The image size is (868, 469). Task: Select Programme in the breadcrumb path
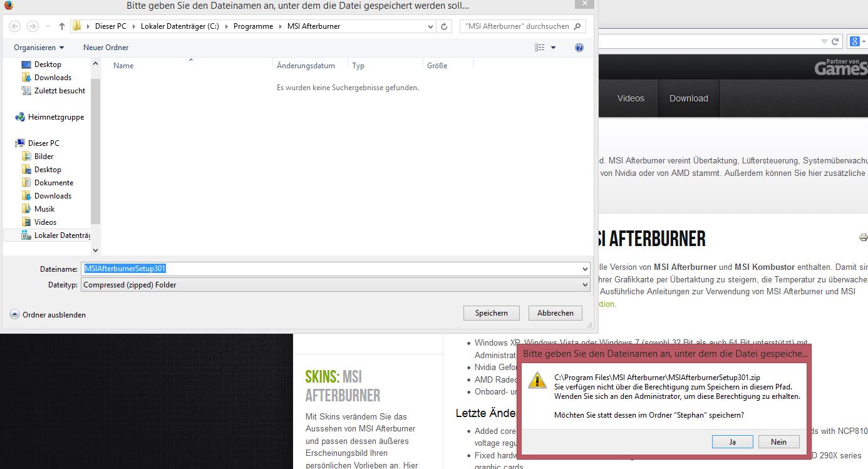click(x=253, y=26)
